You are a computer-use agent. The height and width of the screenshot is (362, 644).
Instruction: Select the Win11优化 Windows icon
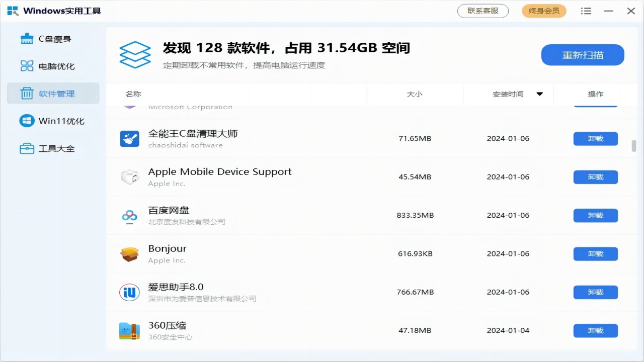(27, 121)
